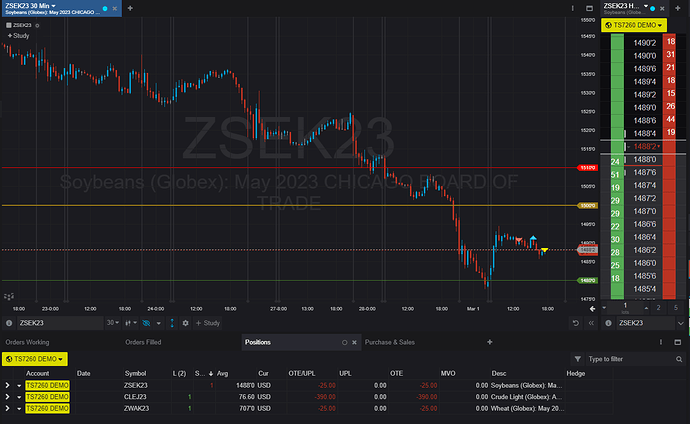Select quantity preset 2 in DOM
The width and height of the screenshot is (690, 424).
[x=658, y=307]
